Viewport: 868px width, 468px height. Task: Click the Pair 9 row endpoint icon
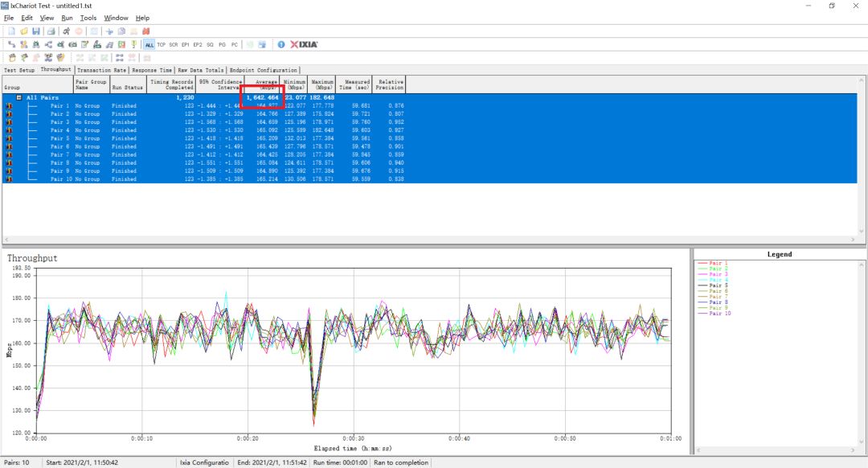9,171
